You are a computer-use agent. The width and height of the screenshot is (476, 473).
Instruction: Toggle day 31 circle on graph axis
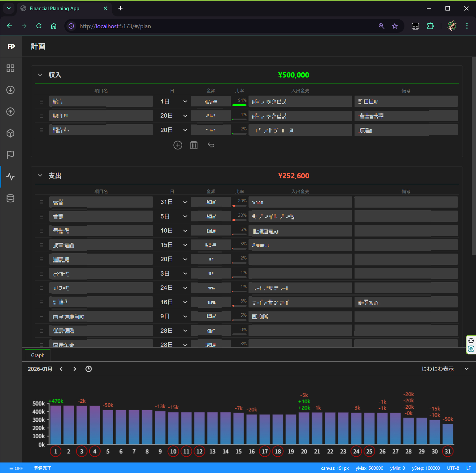click(448, 451)
